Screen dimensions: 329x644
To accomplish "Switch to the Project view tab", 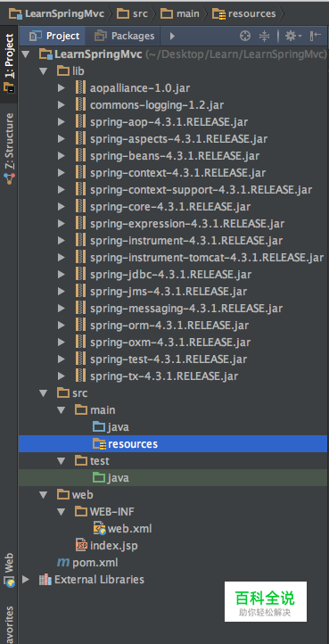I will [53, 37].
